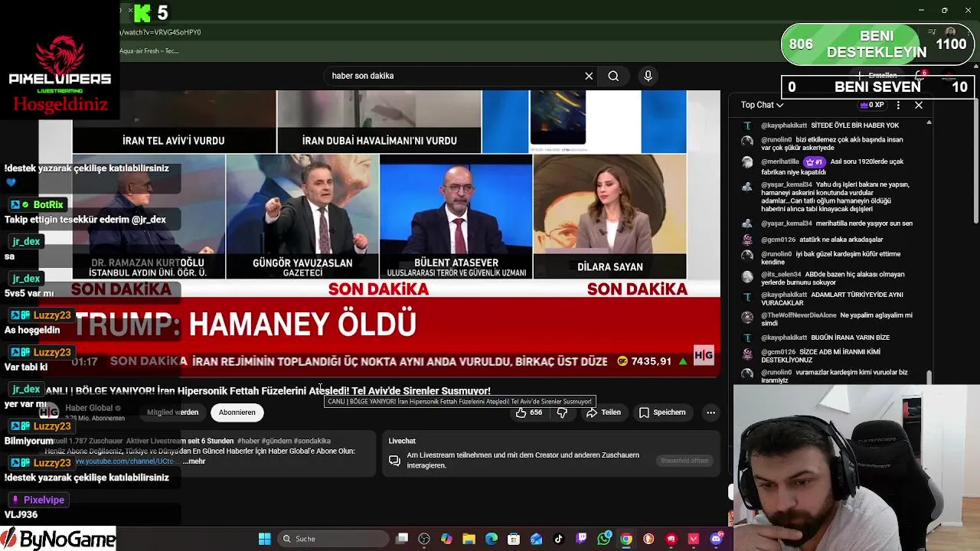Click the magnifier search button on YouTube
Image resolution: width=980 pixels, height=551 pixels.
pos(613,76)
